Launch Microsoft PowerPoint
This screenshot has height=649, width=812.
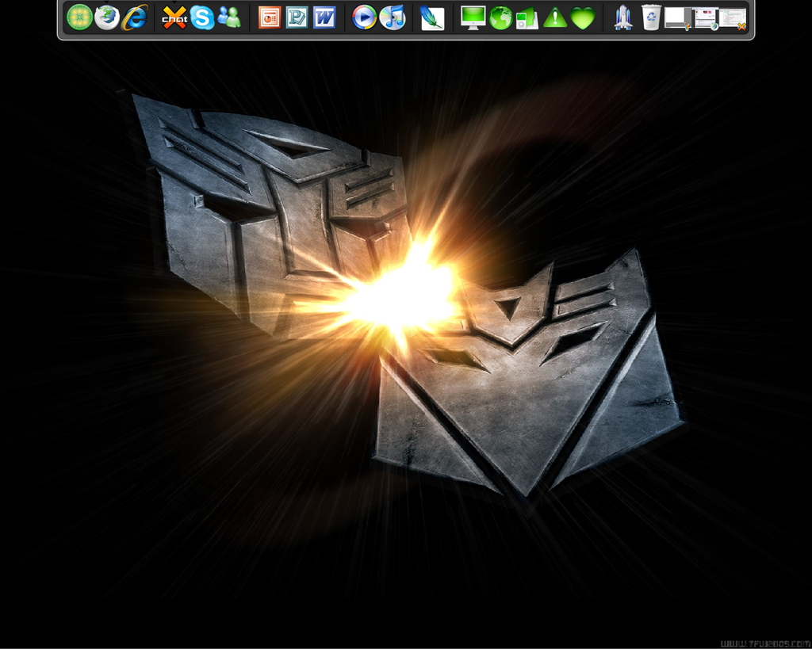pyautogui.click(x=270, y=17)
